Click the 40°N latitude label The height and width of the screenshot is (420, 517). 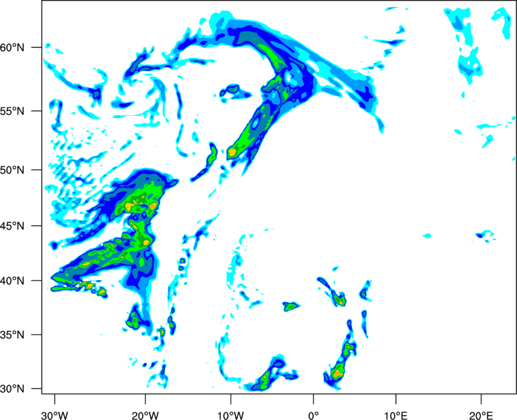[x=12, y=280]
